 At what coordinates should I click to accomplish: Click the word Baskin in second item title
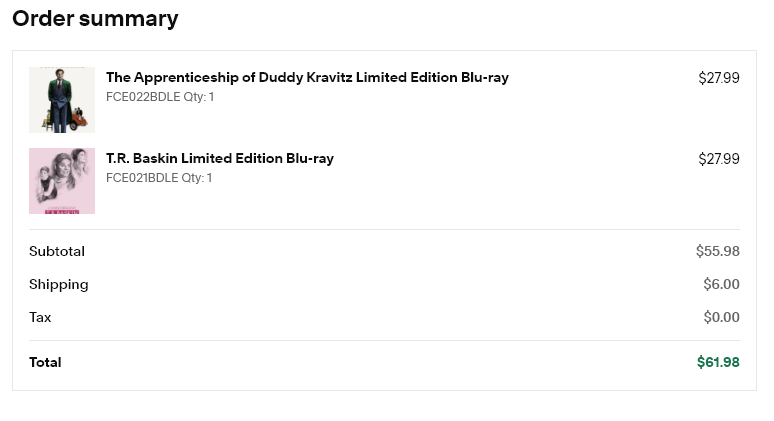(x=155, y=158)
